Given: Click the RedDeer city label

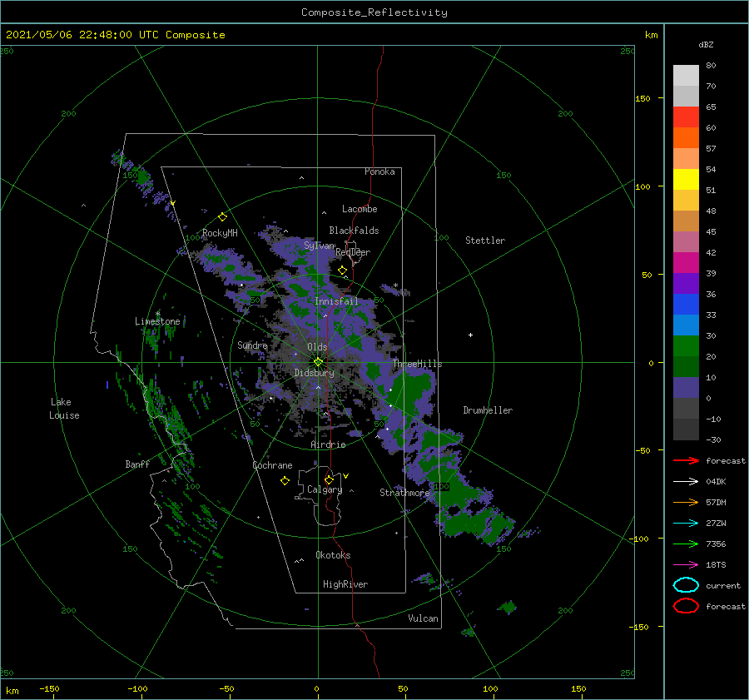Looking at the screenshot, I should 353,252.
